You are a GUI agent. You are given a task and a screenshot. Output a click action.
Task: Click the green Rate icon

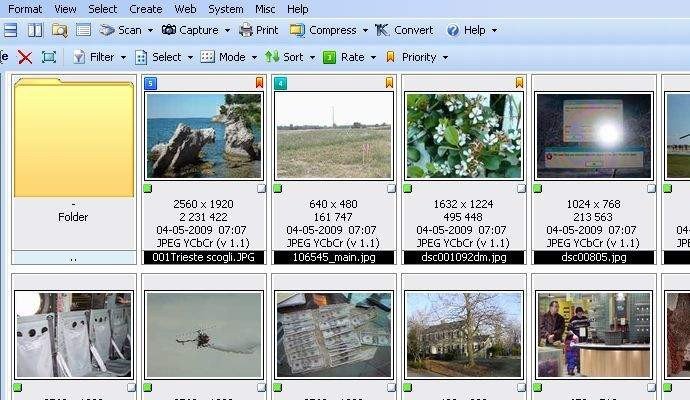329,57
